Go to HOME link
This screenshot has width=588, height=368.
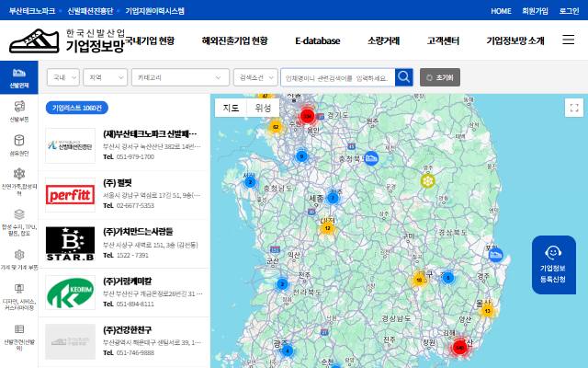tap(501, 11)
